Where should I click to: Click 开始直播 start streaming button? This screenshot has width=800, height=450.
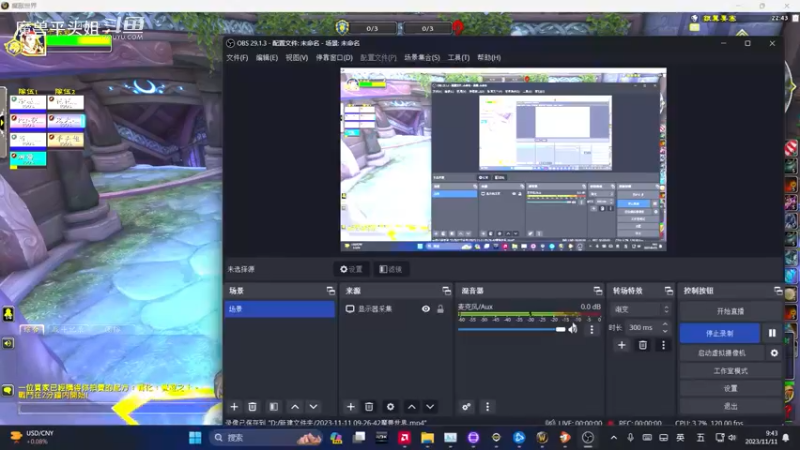pos(730,311)
